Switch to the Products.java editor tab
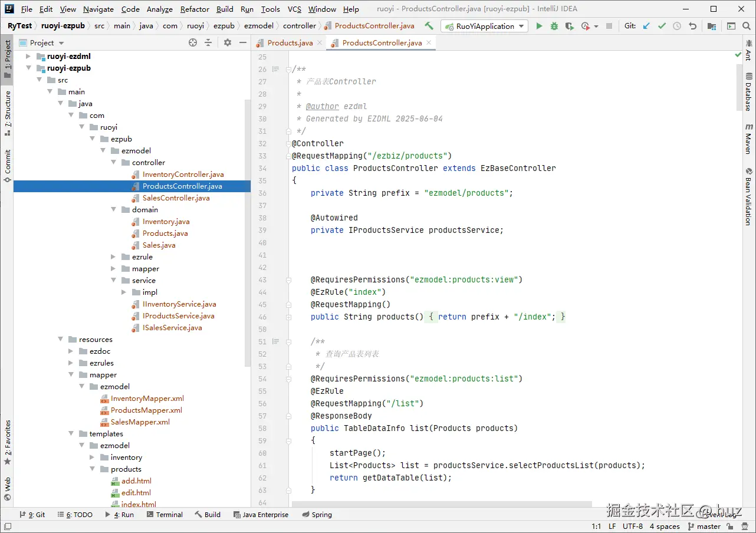756x533 pixels. 290,42
